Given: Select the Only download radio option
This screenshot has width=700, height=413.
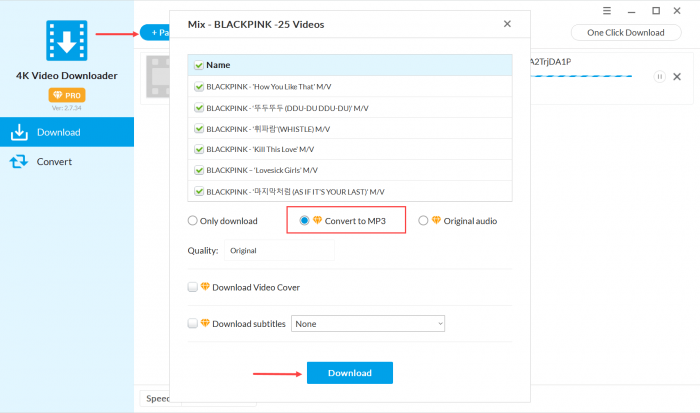Looking at the screenshot, I should click(193, 221).
